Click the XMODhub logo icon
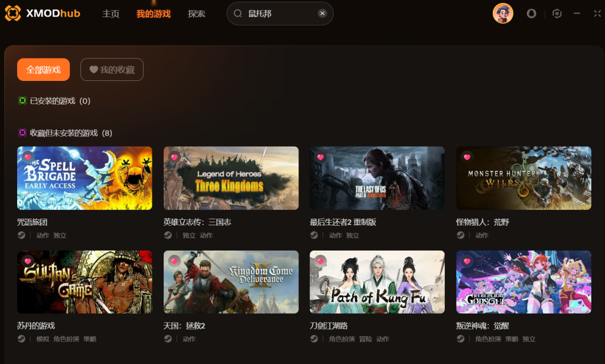The image size is (605, 364). [x=13, y=14]
